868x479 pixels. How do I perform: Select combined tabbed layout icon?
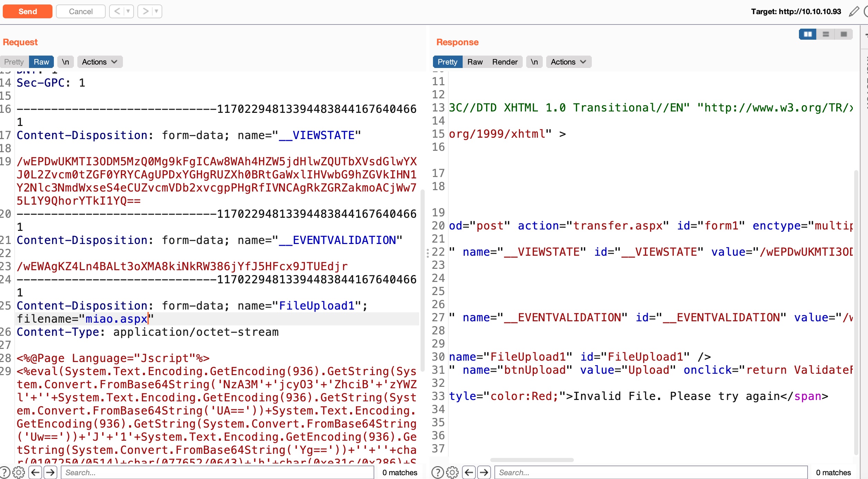point(843,34)
